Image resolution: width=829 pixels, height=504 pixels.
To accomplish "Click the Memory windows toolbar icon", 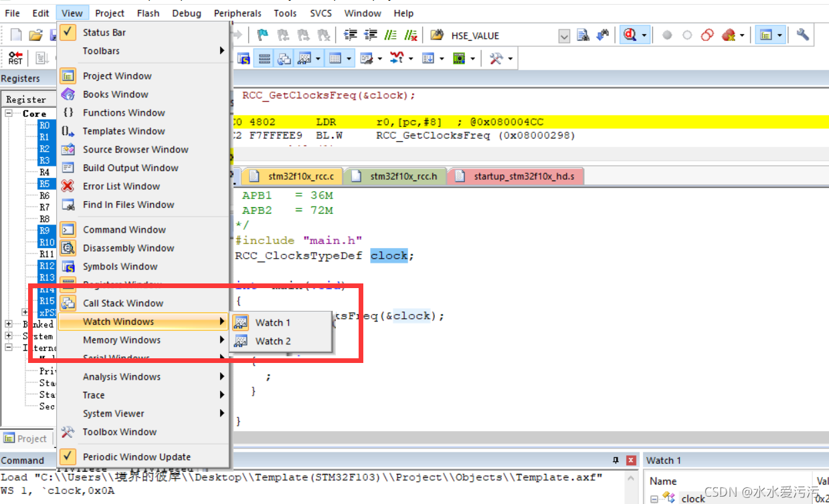I will coord(335,59).
